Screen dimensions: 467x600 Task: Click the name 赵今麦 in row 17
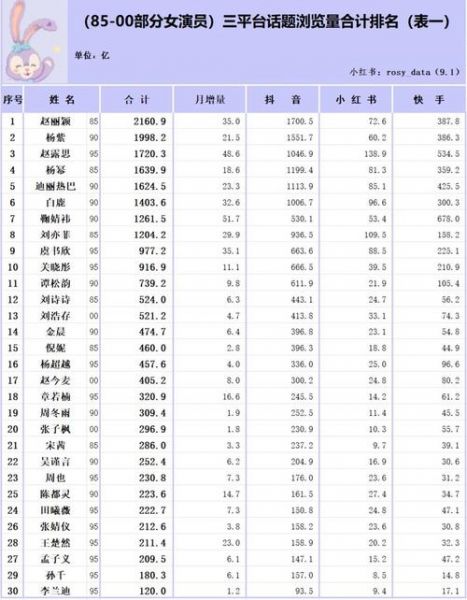pyautogui.click(x=56, y=380)
